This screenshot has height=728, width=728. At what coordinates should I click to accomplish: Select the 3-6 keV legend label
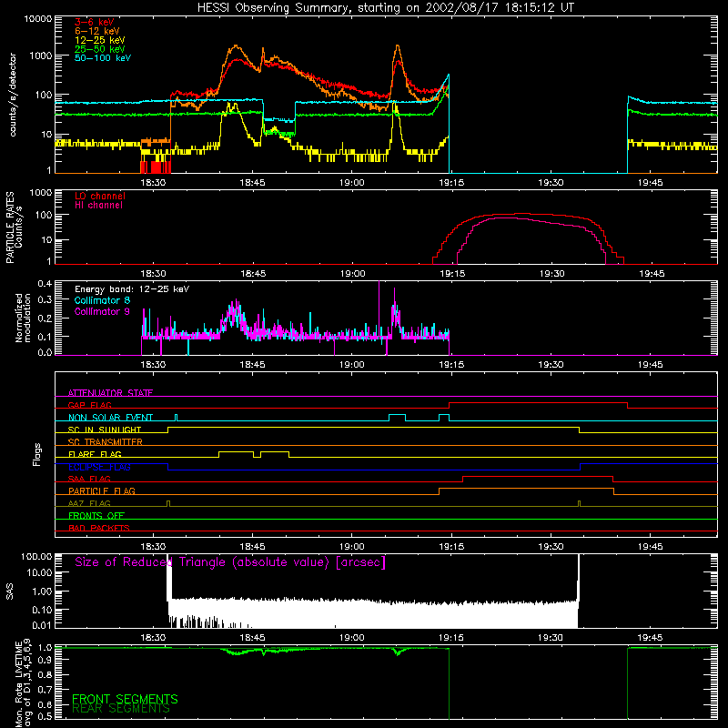(x=95, y=22)
